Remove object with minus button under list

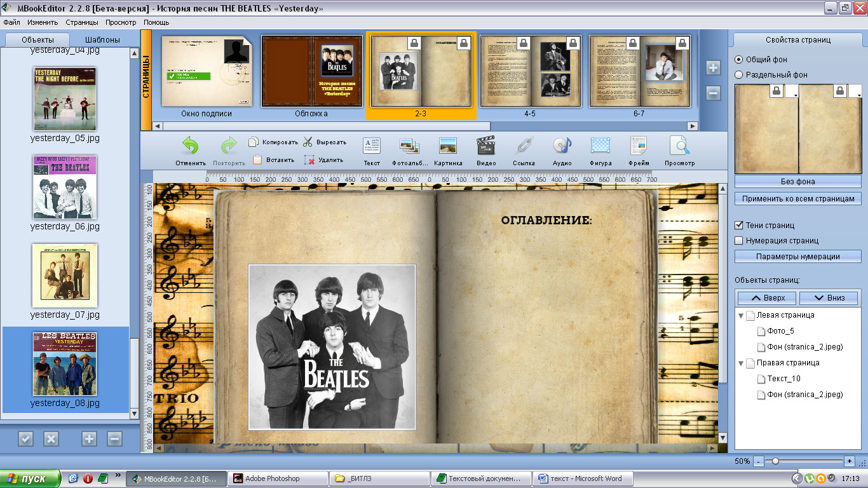114,438
